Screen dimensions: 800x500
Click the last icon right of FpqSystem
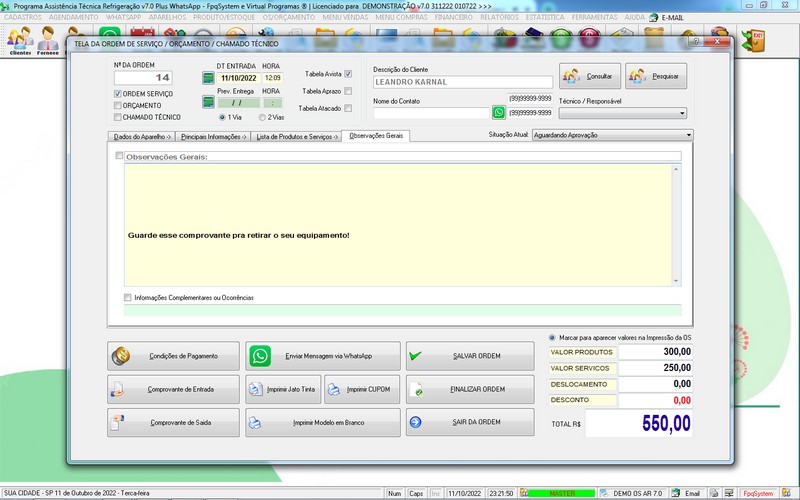786,493
